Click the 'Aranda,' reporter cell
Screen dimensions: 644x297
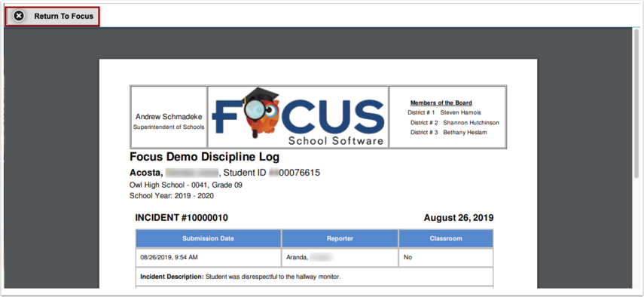click(340, 258)
